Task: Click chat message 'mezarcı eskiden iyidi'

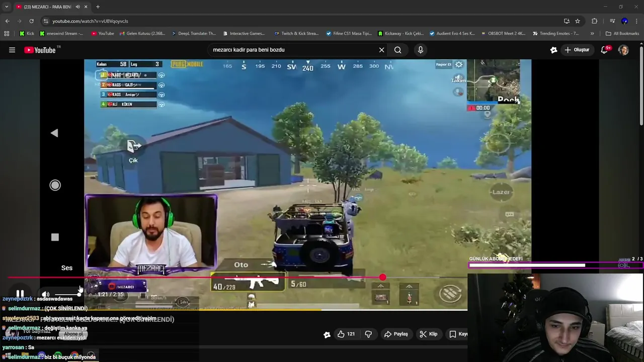Action: (61, 338)
